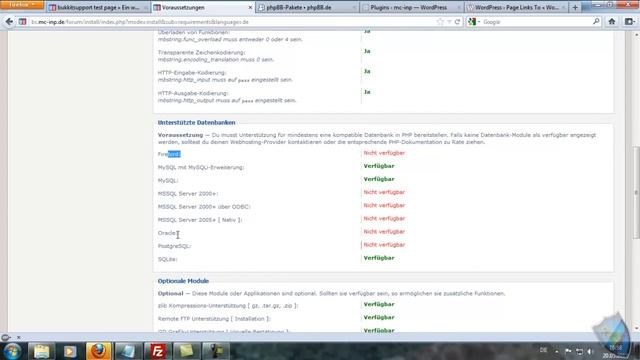Click the URL address field
Image resolution: width=640 pixels, height=360 pixels.
233,22
